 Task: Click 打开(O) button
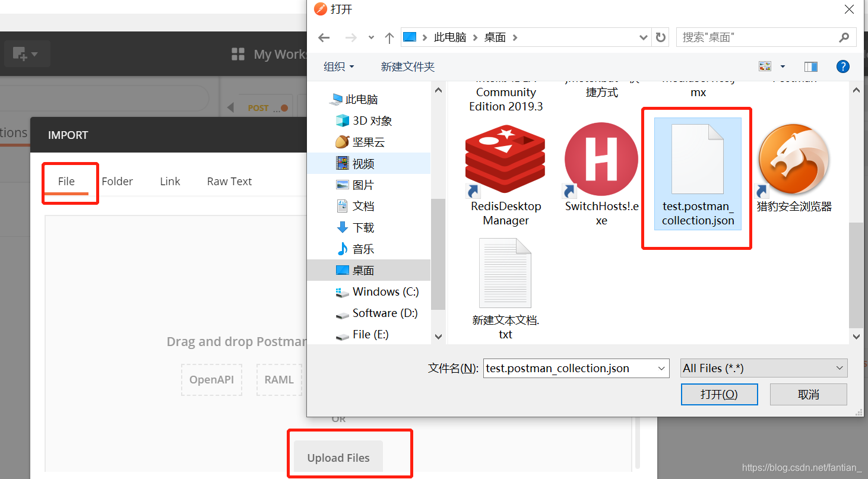coord(719,395)
